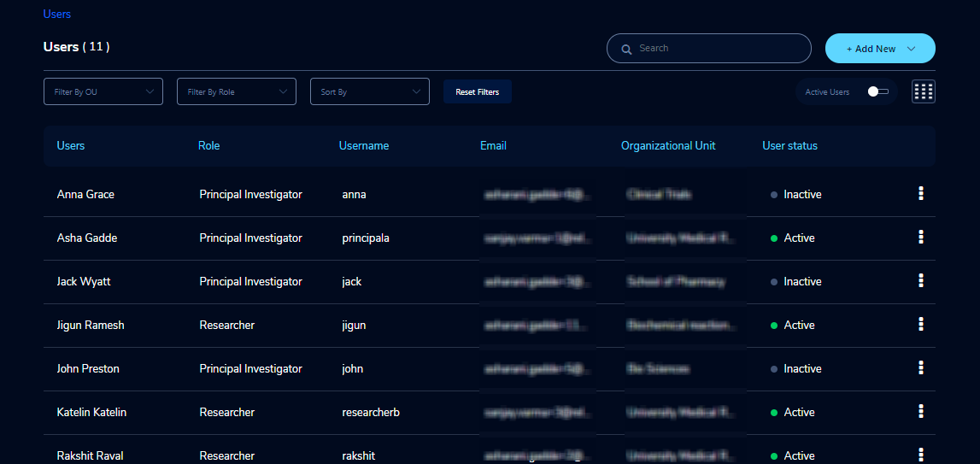Click the User status column header

coord(790,146)
